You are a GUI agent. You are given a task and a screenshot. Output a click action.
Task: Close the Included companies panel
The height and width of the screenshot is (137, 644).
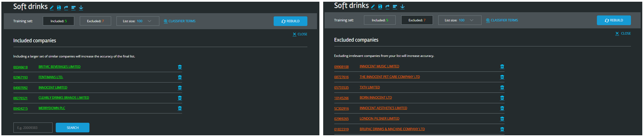click(x=300, y=34)
